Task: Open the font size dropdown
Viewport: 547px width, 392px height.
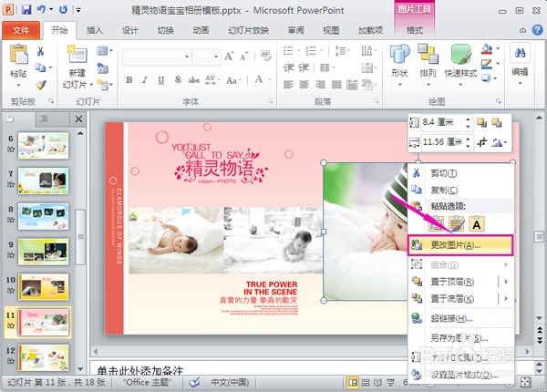Action: pos(216,57)
